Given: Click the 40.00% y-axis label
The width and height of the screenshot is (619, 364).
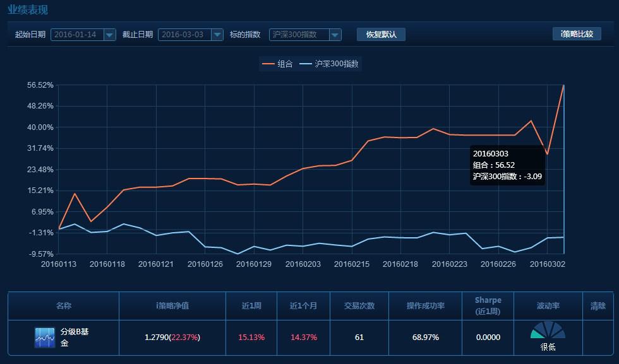Looking at the screenshot, I should pyautogui.click(x=40, y=127).
